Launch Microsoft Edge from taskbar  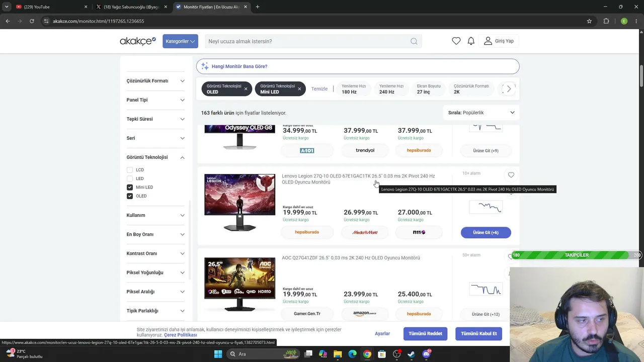(x=352, y=354)
